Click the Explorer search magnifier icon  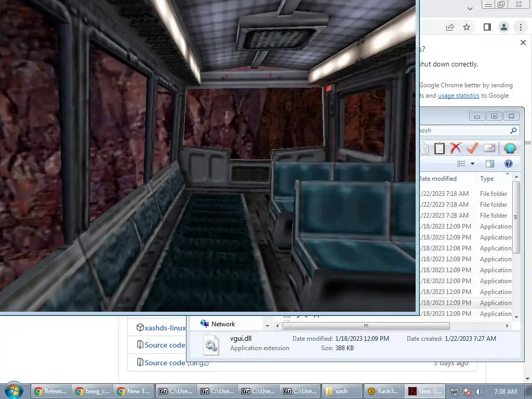point(513,130)
